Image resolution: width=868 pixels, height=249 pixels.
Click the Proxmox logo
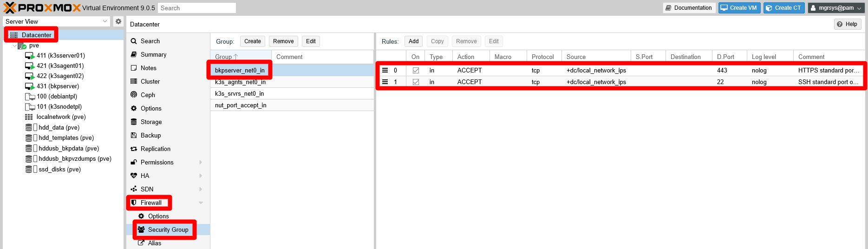click(42, 8)
